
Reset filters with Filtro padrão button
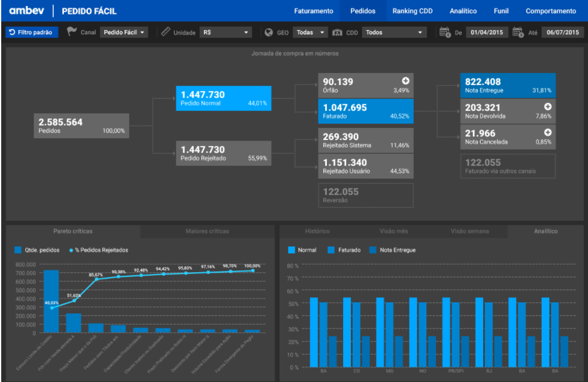[x=32, y=32]
